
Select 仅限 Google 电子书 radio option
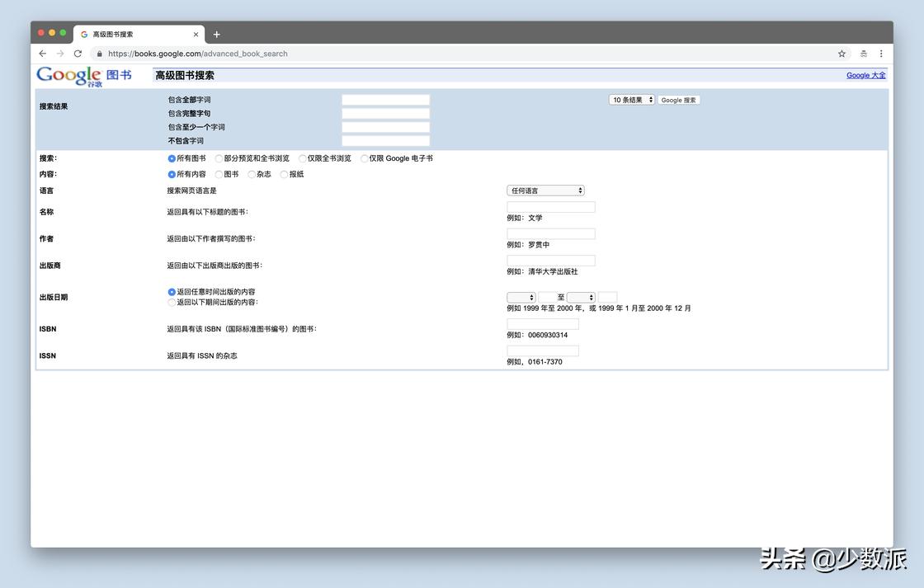point(365,158)
